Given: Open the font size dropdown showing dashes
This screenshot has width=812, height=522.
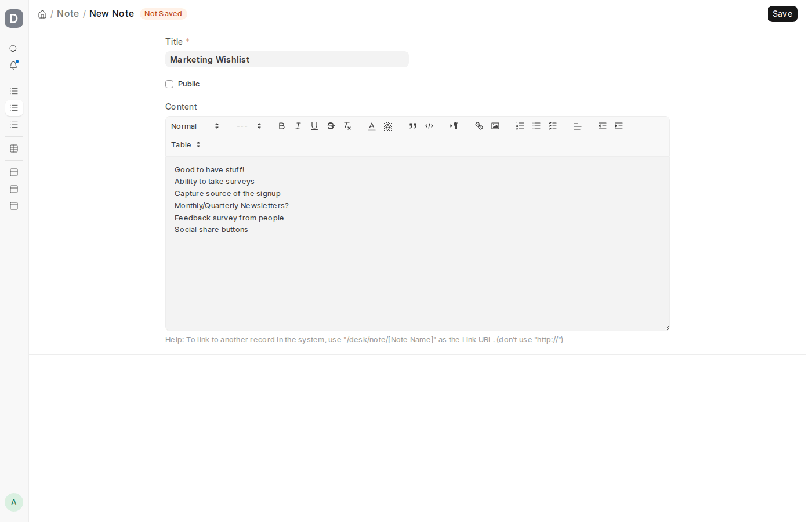Looking at the screenshot, I should (x=249, y=126).
